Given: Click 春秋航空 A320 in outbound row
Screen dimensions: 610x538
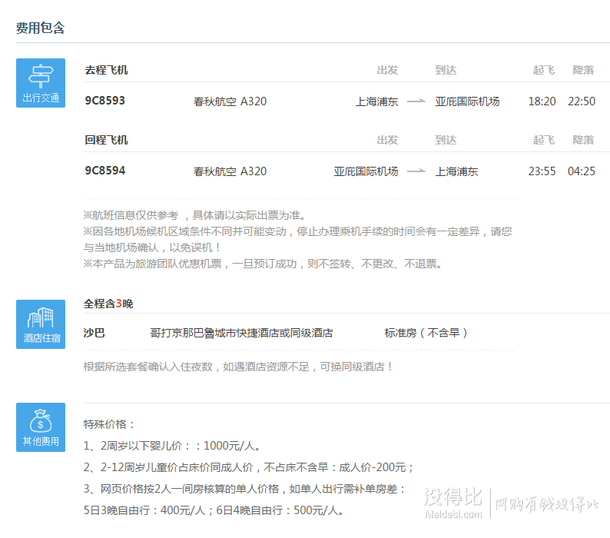Looking at the screenshot, I should pyautogui.click(x=230, y=102).
